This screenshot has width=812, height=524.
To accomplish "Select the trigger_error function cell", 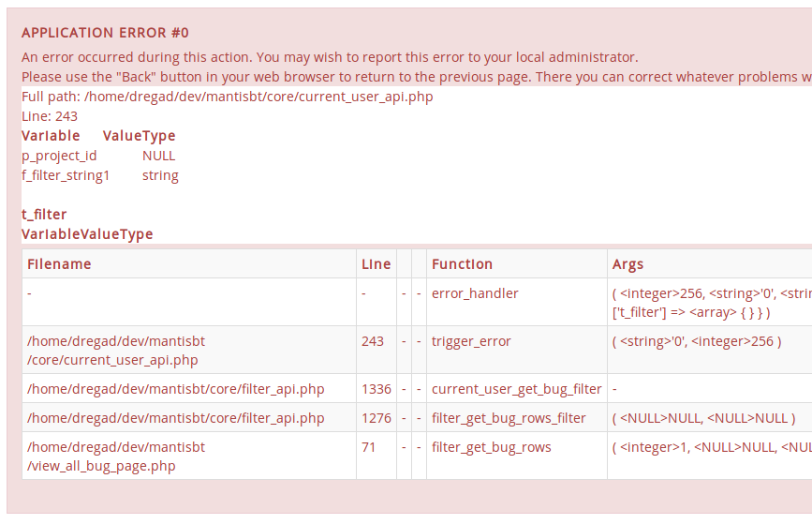I will 471,341.
